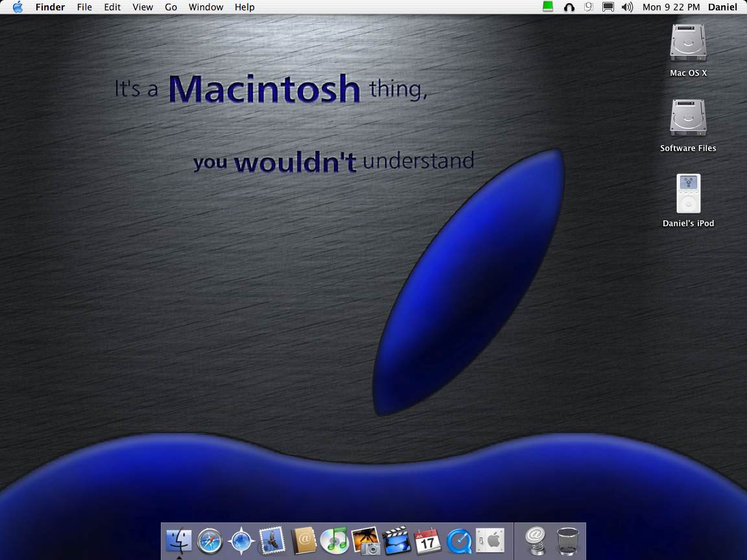The height and width of the screenshot is (560, 747).
Task: Click the headphones menu bar icon
Action: point(569,7)
